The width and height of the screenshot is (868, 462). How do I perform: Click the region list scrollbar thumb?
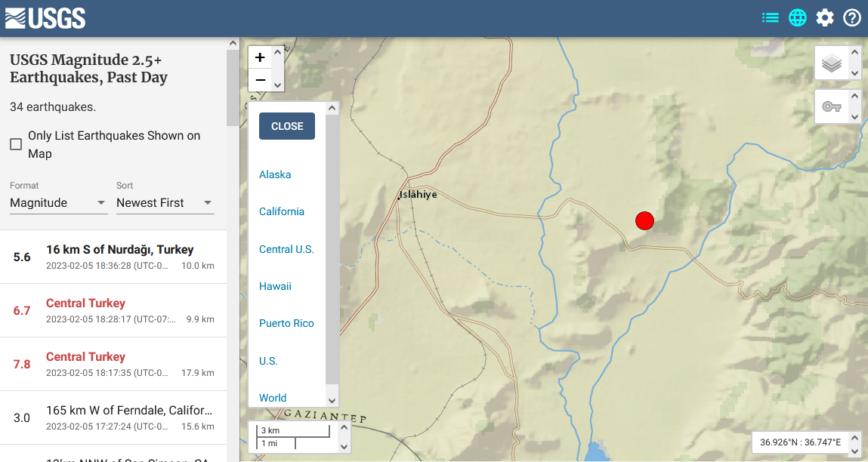[332, 249]
